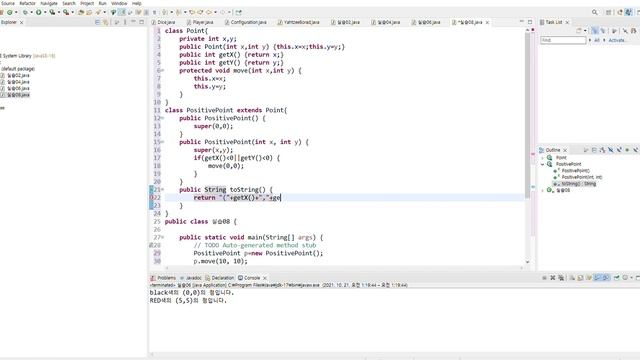This screenshot has width=640, height=360.
Task: Click the All filter in Task List
Action: pyautogui.click(x=597, y=40)
